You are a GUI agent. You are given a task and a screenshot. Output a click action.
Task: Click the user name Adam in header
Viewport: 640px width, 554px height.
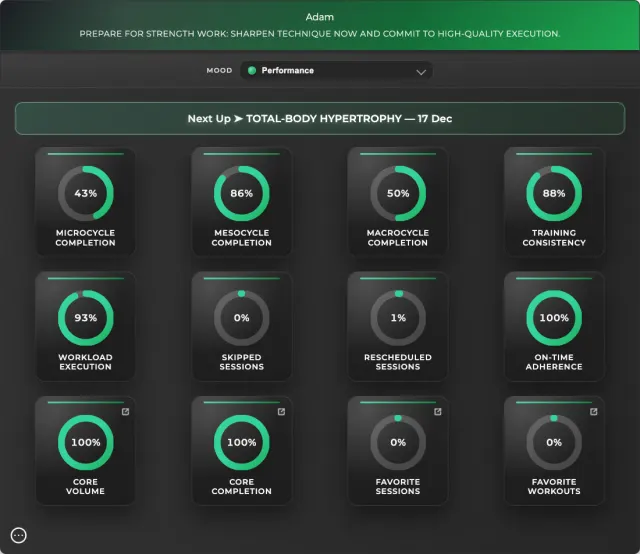[x=320, y=17]
